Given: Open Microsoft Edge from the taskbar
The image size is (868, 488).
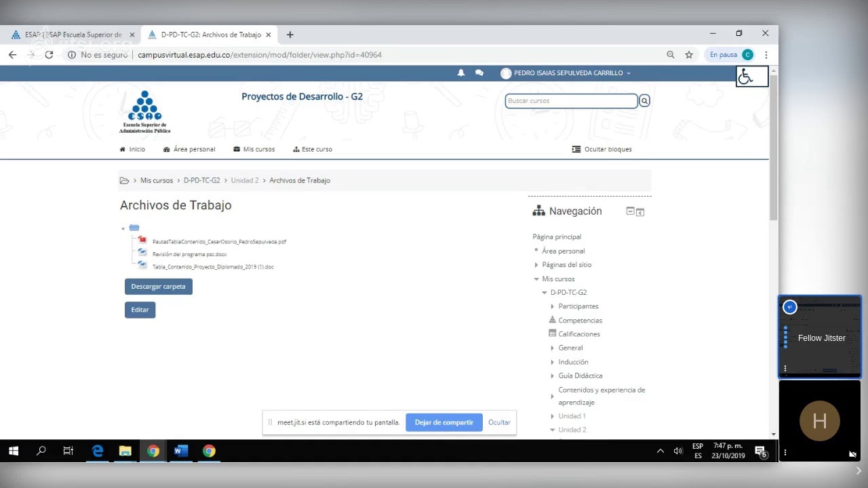Looking at the screenshot, I should (98, 451).
